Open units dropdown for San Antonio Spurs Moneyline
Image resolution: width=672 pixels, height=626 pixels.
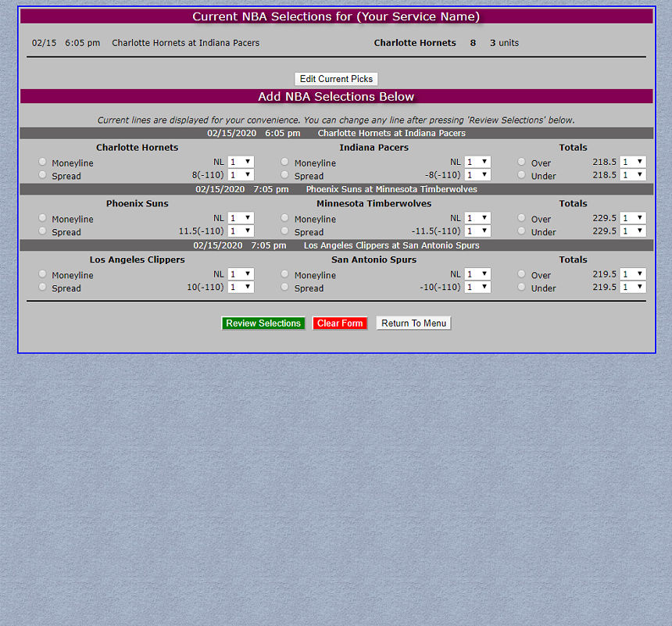(477, 274)
